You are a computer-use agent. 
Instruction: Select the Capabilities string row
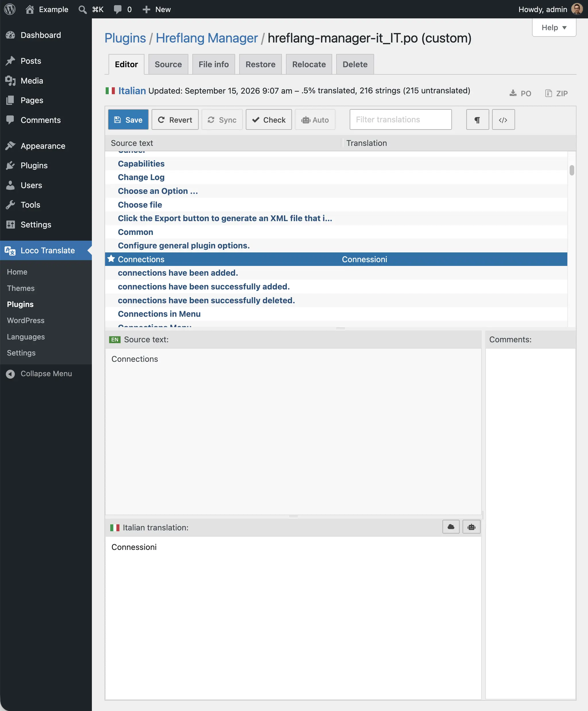point(336,163)
